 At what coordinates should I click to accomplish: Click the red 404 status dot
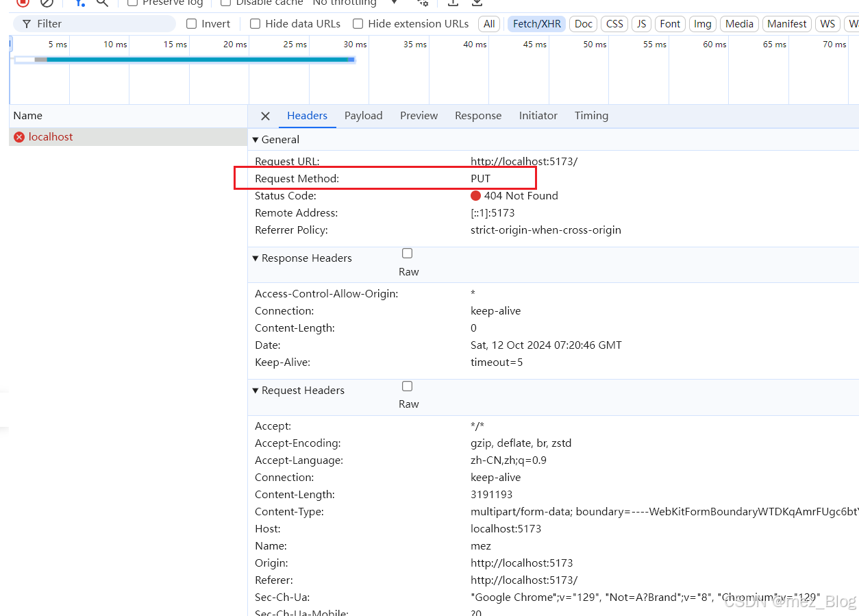(x=476, y=196)
